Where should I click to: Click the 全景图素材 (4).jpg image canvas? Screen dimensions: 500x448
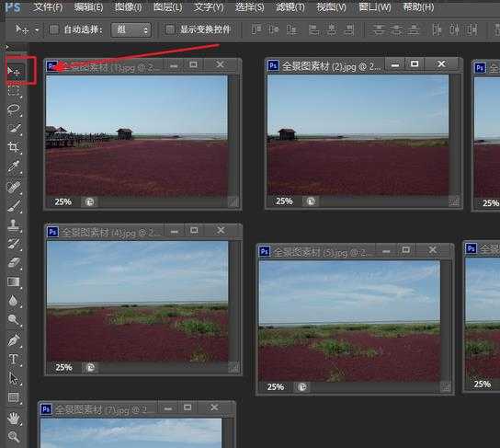138,301
